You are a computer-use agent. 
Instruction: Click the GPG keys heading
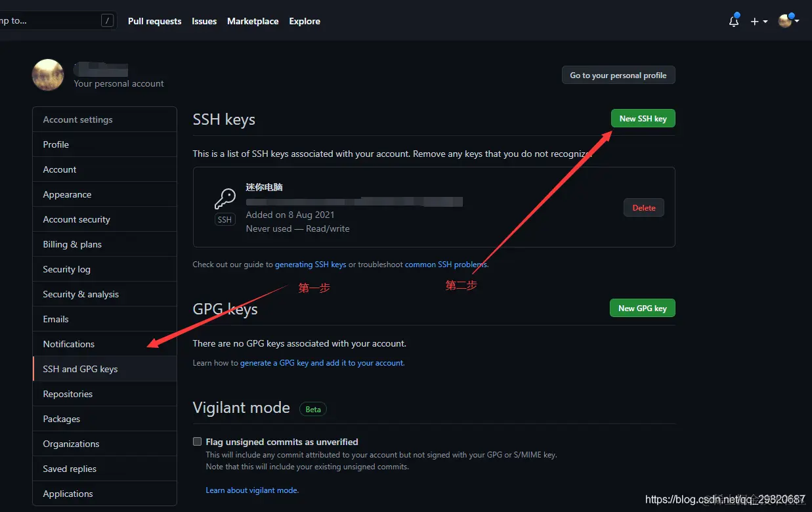[x=225, y=309]
